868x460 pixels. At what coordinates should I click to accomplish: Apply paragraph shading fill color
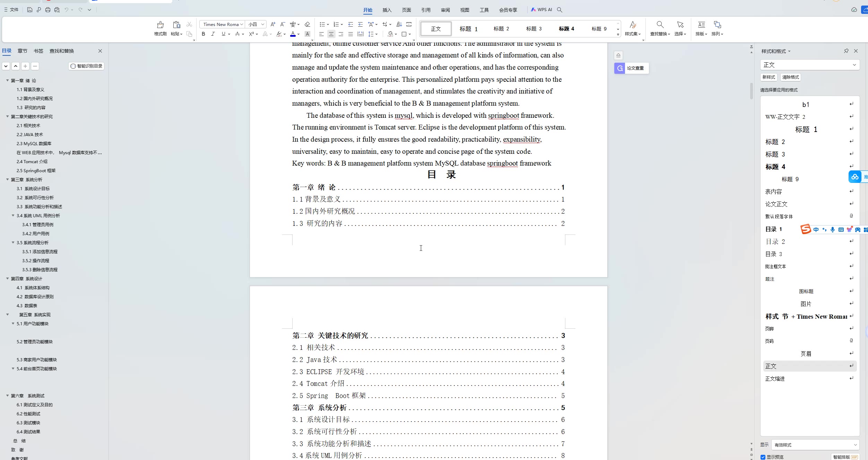390,34
